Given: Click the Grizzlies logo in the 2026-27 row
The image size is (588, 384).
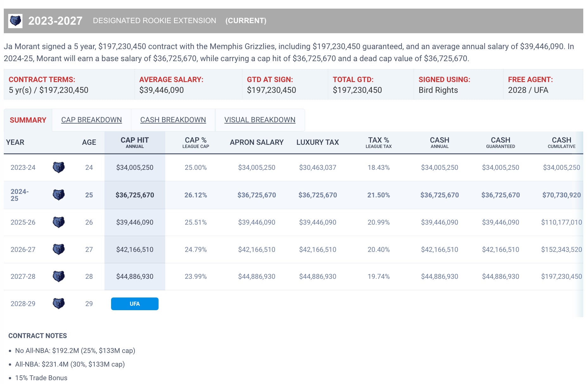Looking at the screenshot, I should coord(59,249).
